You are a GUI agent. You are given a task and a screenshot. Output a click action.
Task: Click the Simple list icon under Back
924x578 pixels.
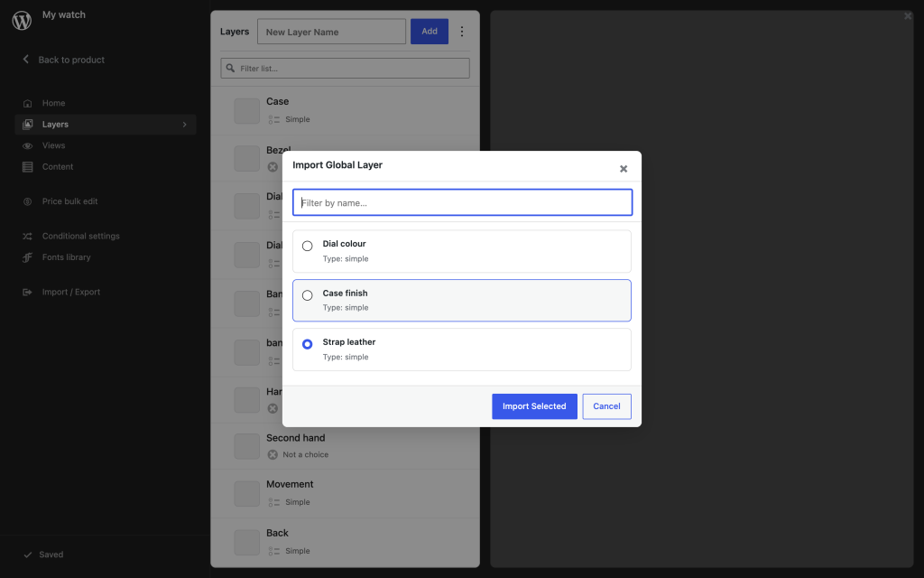(274, 551)
